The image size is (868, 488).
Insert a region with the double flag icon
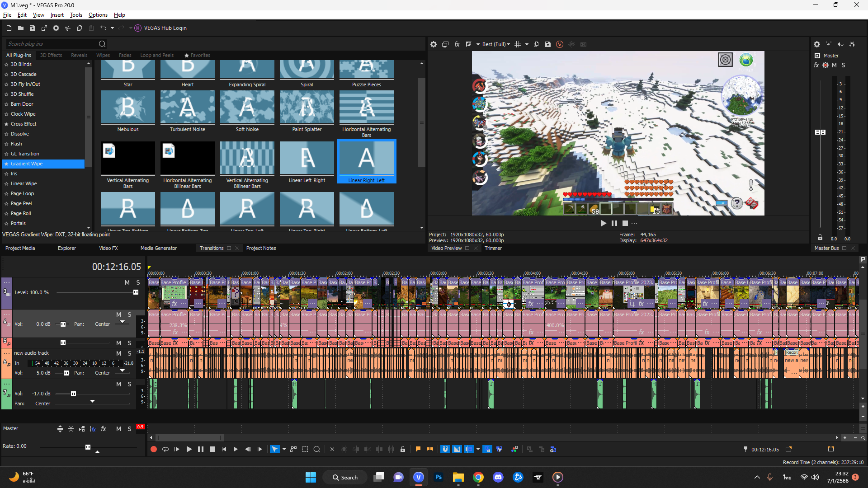pyautogui.click(x=430, y=449)
